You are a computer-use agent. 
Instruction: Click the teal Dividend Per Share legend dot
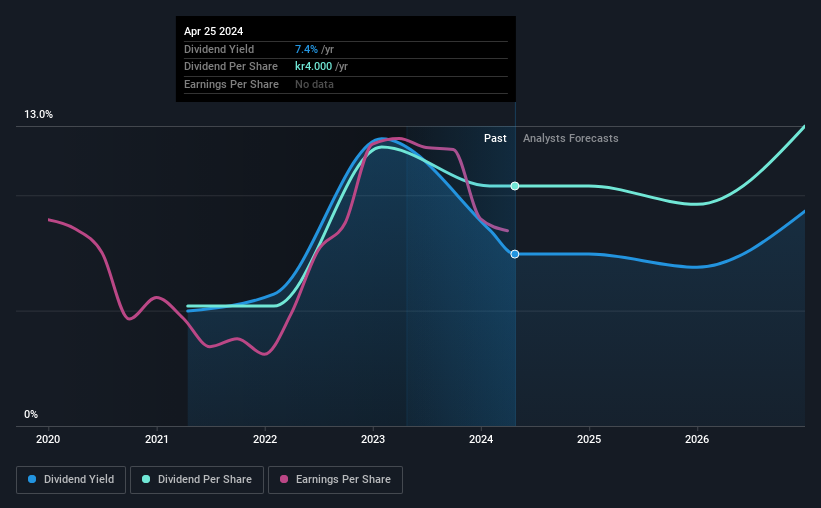pyautogui.click(x=146, y=479)
